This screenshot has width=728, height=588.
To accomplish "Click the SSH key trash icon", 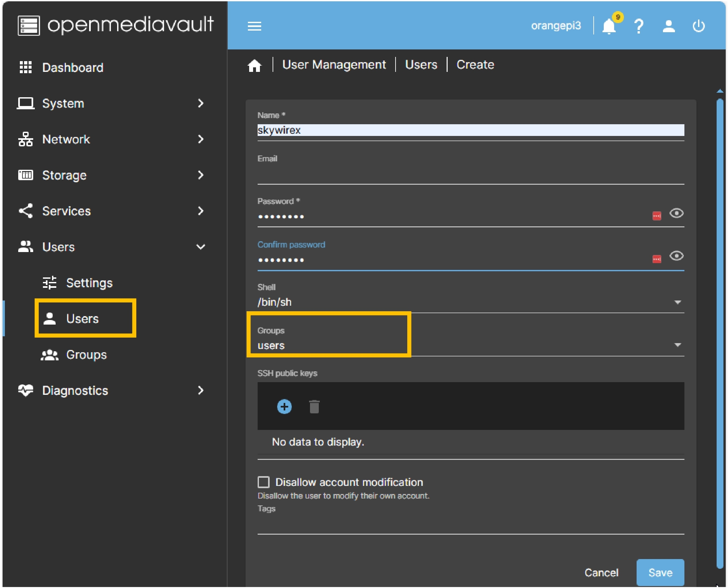I will pos(314,407).
